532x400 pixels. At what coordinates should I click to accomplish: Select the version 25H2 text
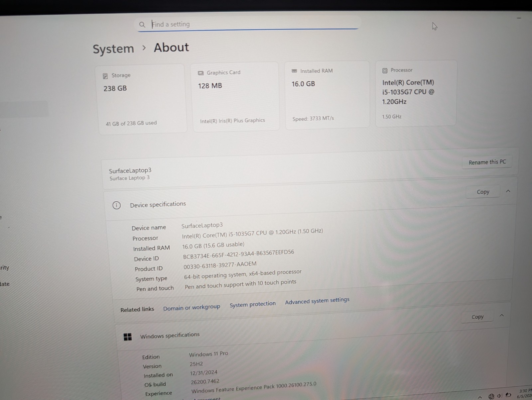point(196,364)
